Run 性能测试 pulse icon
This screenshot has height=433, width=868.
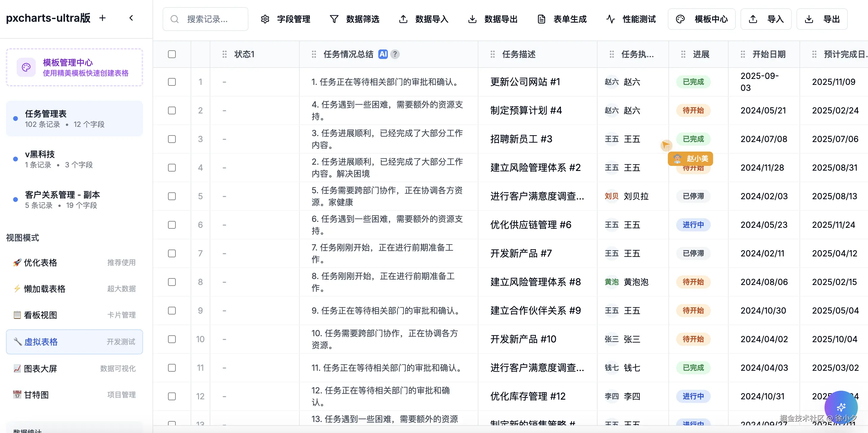pyautogui.click(x=611, y=19)
